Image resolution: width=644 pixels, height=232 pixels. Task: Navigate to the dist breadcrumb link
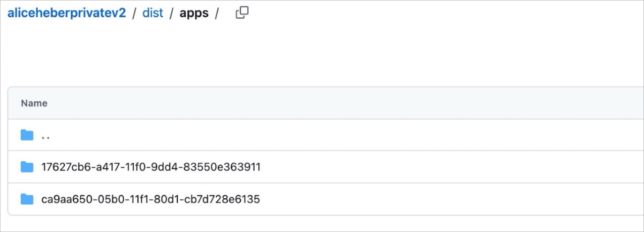click(x=152, y=13)
